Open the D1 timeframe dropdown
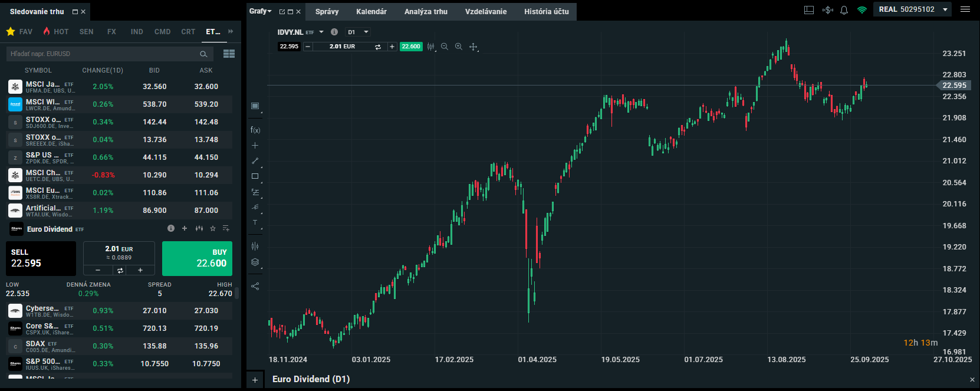Screen dimensions: 980x391 coord(358,32)
